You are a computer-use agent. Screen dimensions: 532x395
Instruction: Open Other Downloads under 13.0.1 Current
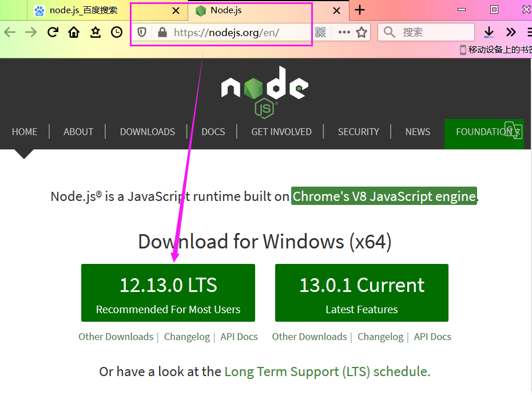(309, 337)
